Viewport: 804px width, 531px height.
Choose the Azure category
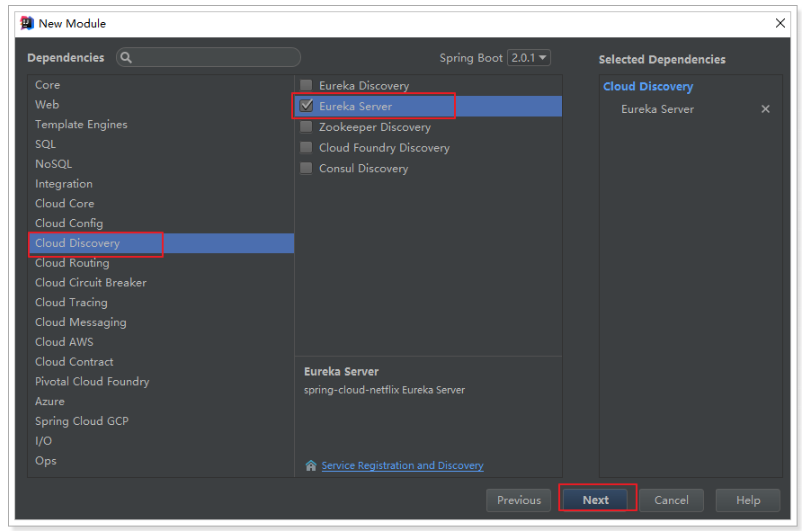[x=161, y=401]
